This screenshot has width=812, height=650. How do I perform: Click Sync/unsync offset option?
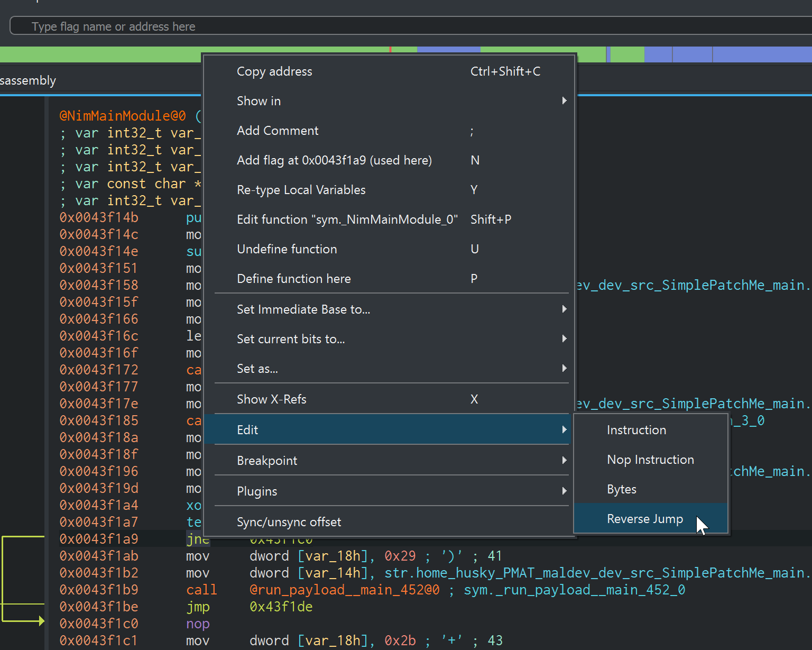pos(289,522)
